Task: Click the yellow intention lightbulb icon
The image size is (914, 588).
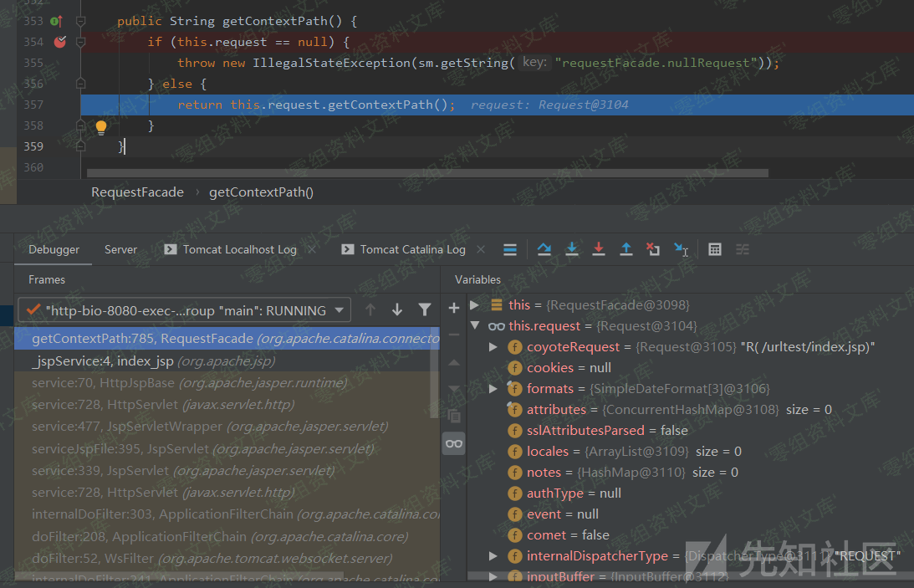Action: click(x=101, y=126)
